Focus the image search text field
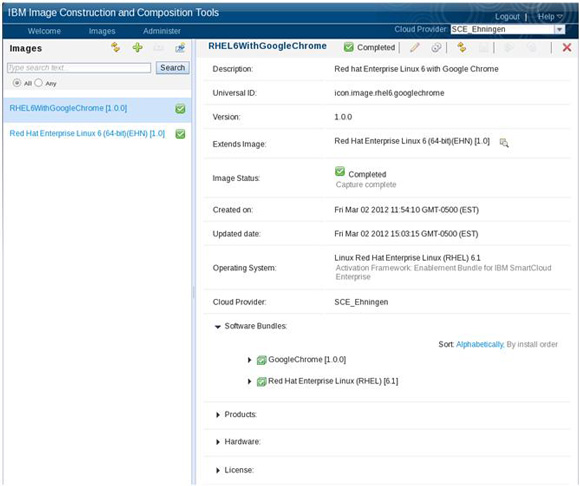The image size is (580, 486). coord(79,68)
